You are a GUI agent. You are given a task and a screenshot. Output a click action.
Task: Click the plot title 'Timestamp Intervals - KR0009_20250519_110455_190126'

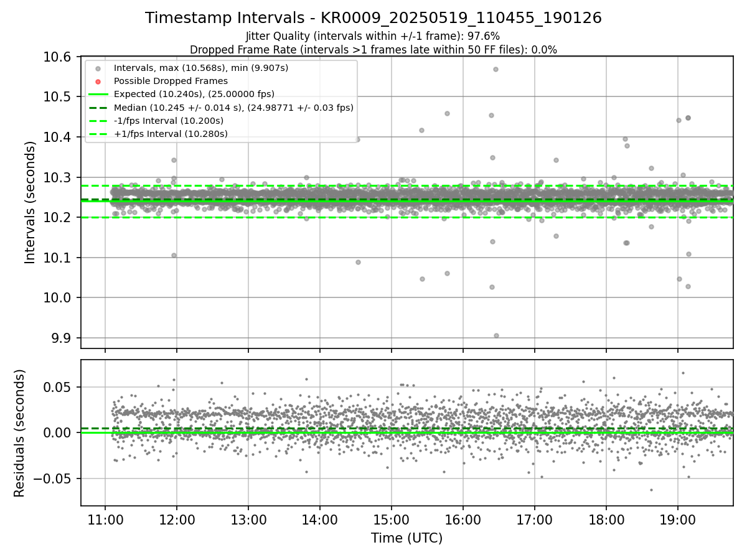pyautogui.click(x=374, y=18)
